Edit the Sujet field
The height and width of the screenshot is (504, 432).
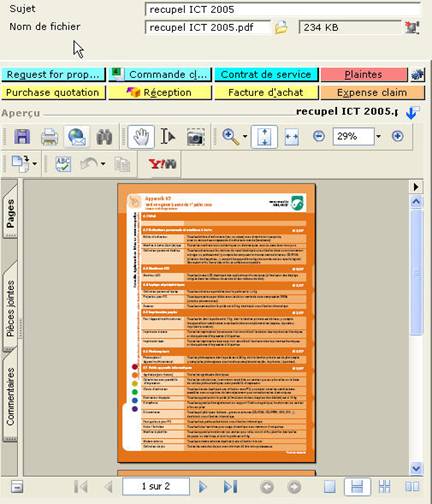[283, 9]
